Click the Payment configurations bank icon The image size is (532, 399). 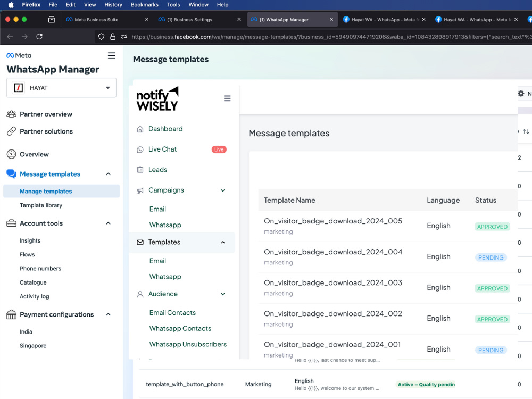click(12, 314)
